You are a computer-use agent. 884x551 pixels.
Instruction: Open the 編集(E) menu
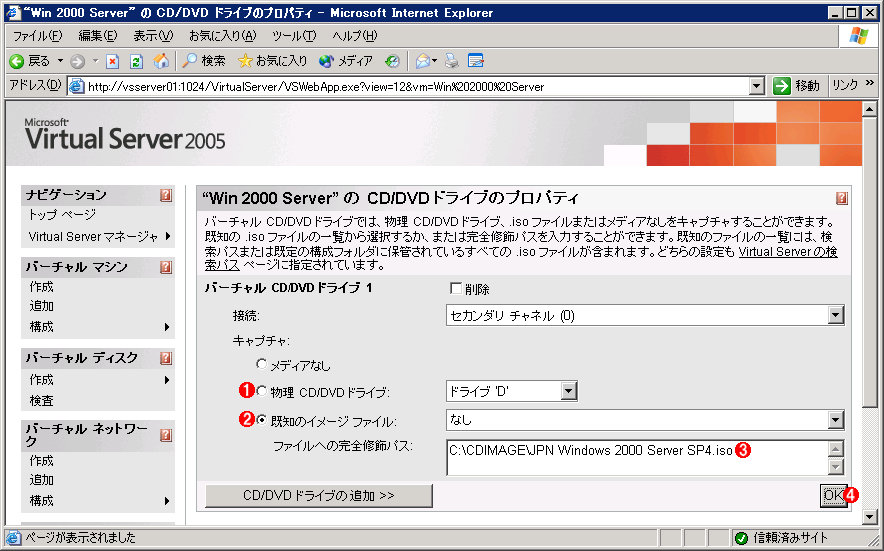[98, 36]
